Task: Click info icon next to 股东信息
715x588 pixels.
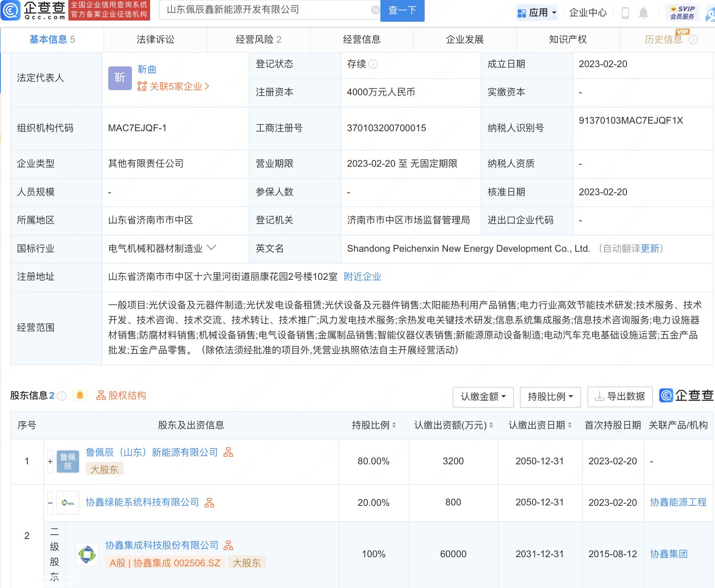Action: tap(62, 396)
